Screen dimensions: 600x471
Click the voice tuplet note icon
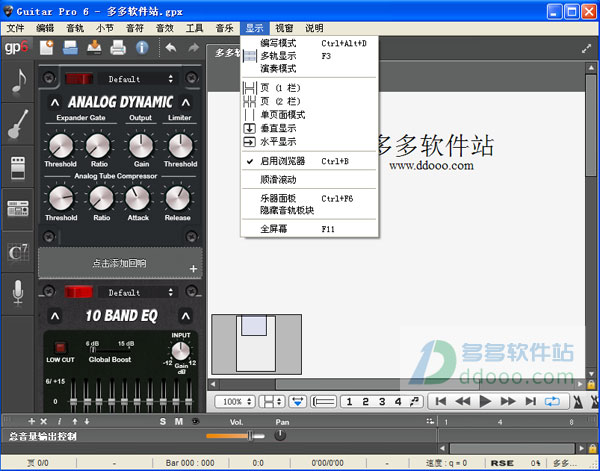click(x=414, y=401)
